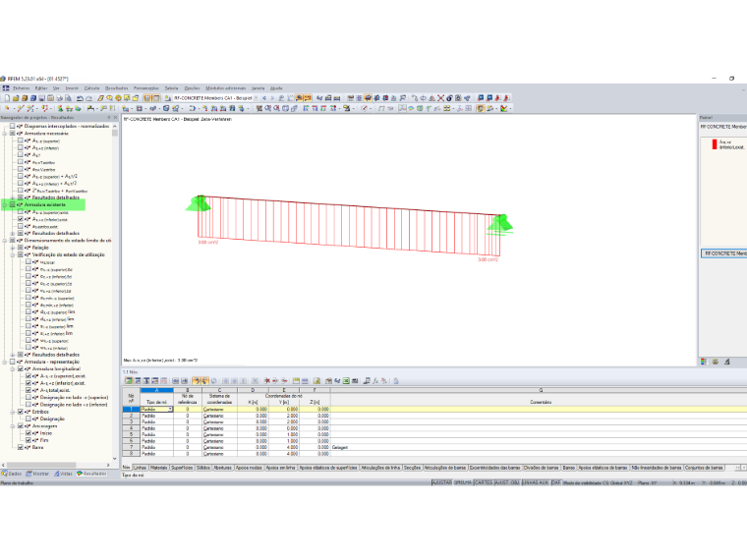Click the colorful icon at the bottom of Painel
This screenshot has width=747, height=560.
[704, 362]
